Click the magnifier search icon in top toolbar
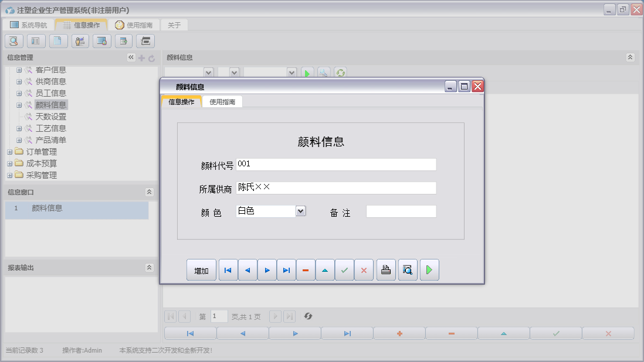Image resolution: width=644 pixels, height=362 pixels. 14,41
